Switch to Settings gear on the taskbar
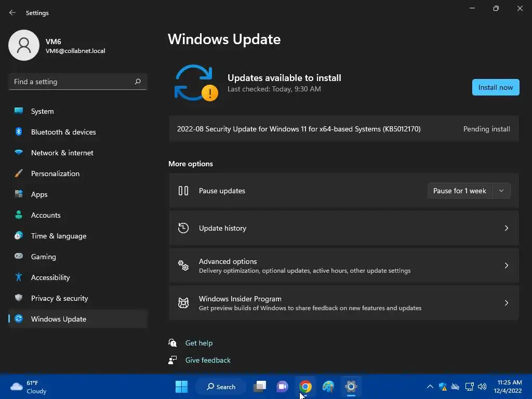The width and height of the screenshot is (532, 399). click(x=351, y=387)
